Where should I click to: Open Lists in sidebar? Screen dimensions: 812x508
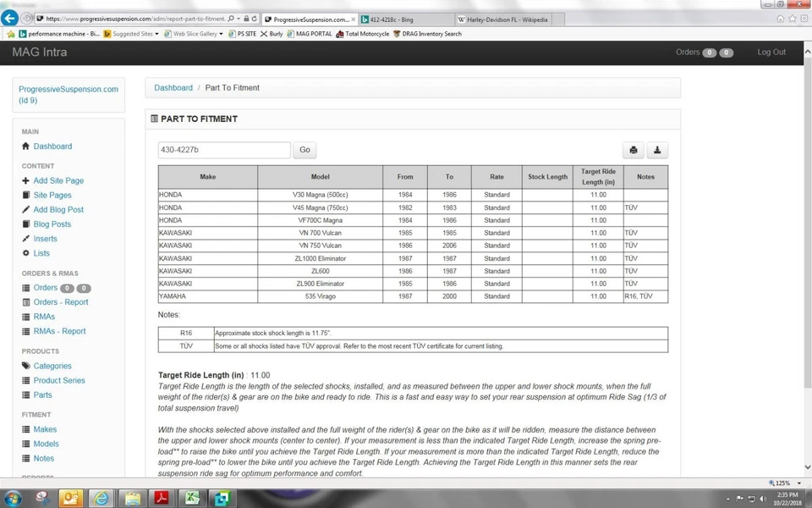pyautogui.click(x=41, y=253)
